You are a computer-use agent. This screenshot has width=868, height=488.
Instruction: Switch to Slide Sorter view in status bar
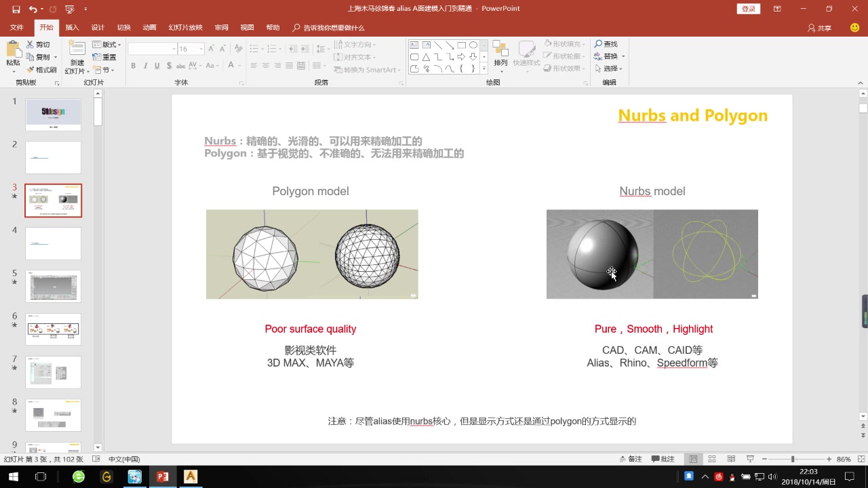pos(712,459)
